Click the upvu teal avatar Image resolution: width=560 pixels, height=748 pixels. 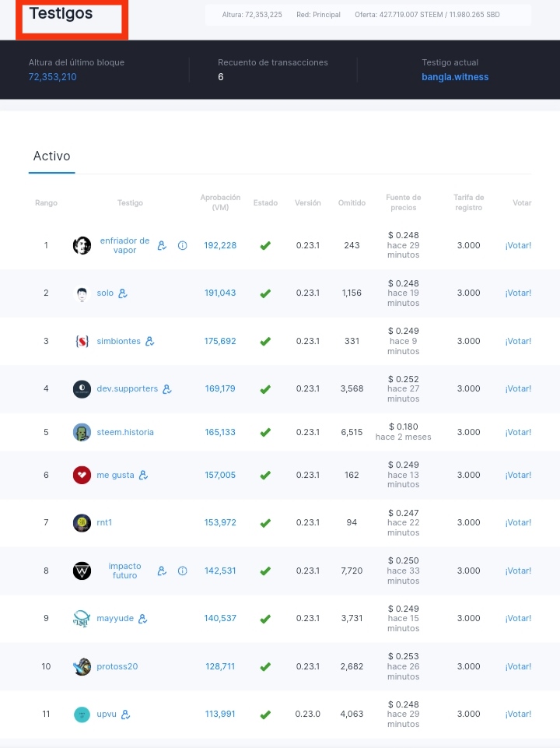click(82, 714)
